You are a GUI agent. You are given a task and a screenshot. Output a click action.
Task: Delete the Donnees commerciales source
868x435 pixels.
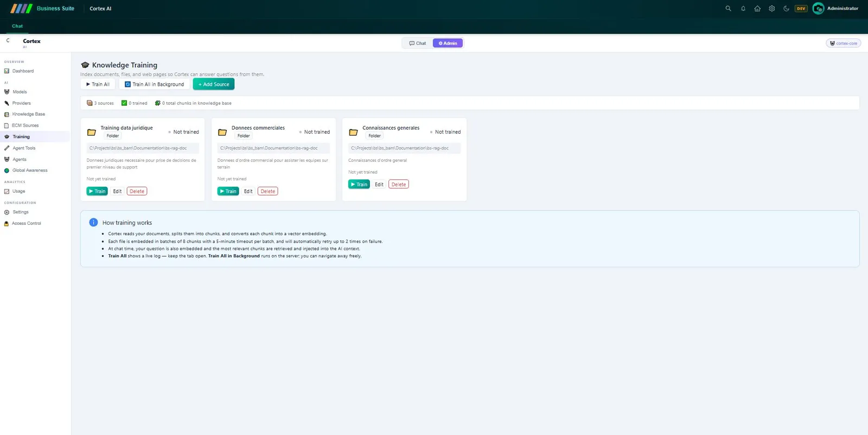pyautogui.click(x=268, y=191)
